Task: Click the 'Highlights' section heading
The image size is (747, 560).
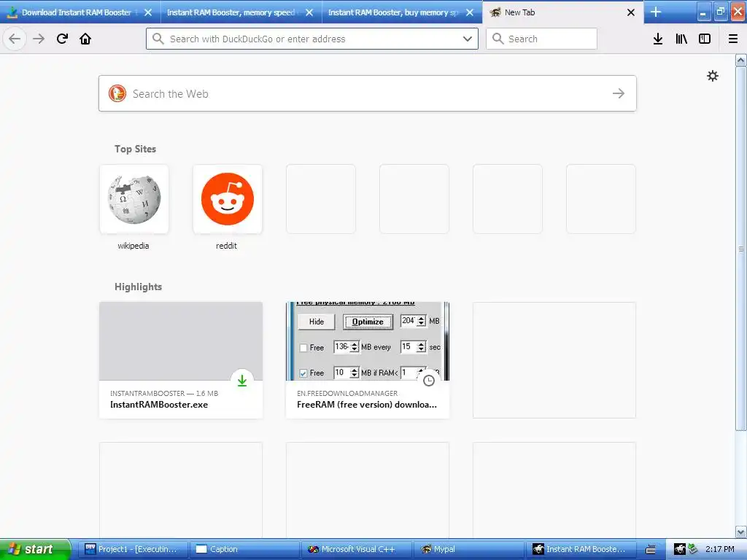Action: coord(138,287)
